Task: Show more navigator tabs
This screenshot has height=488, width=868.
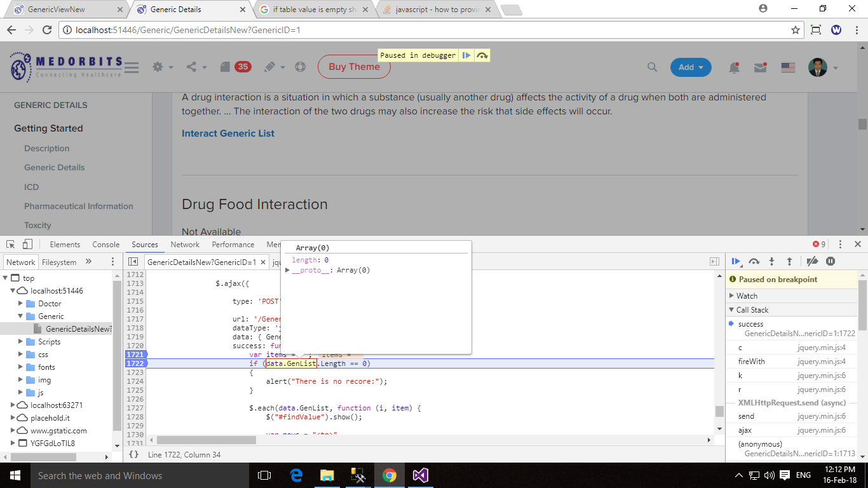Action: pyautogui.click(x=88, y=262)
